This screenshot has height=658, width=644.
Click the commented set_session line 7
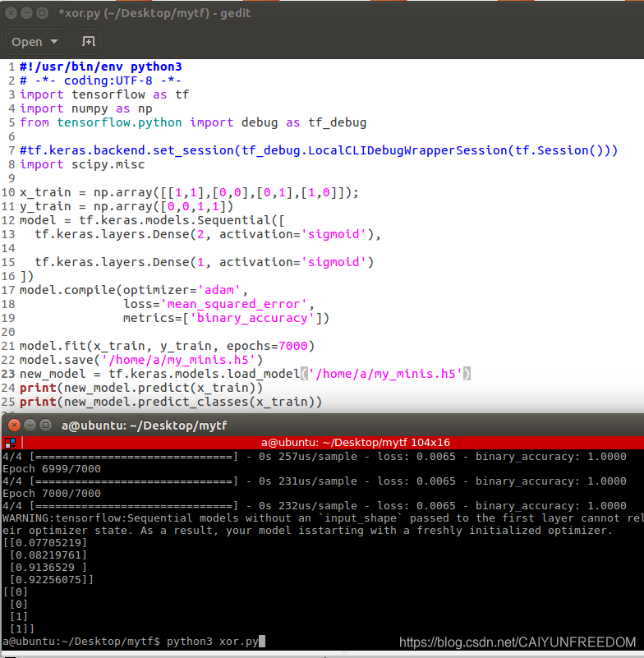tap(319, 150)
